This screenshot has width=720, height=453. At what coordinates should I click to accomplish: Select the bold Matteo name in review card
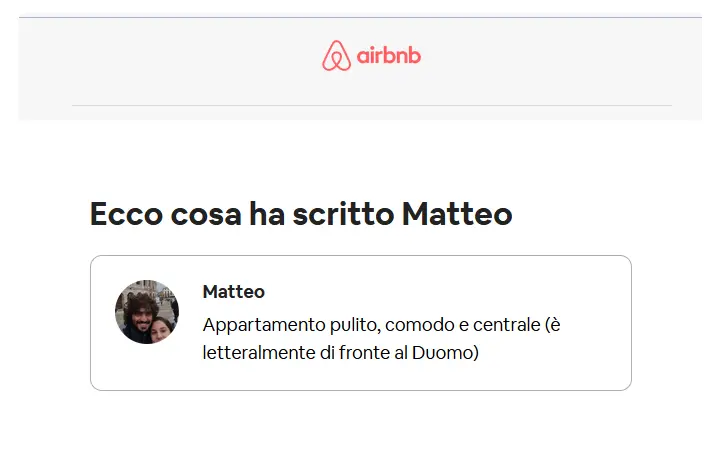coord(234,291)
